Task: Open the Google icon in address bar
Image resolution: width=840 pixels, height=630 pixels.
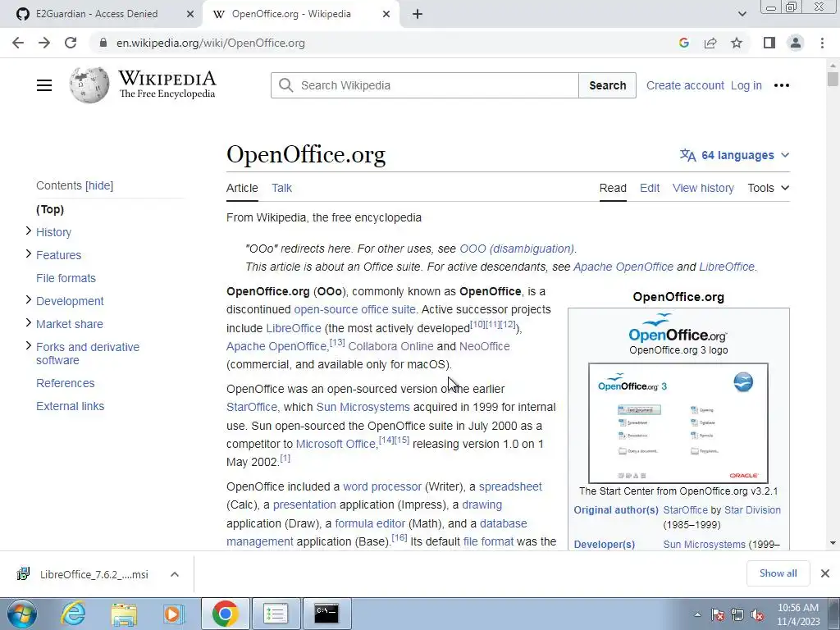Action: coord(683,43)
